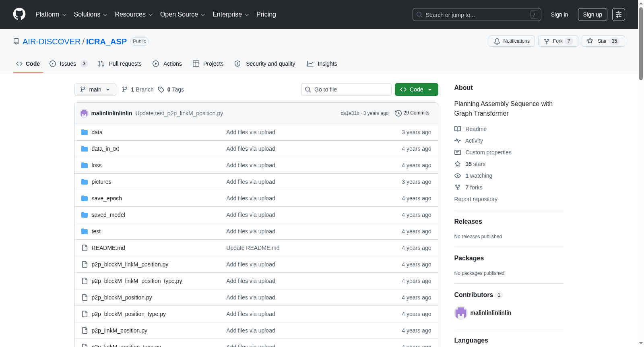
Task: Click the p2p_blockM_linkM_position.py file icon
Action: coord(85,264)
